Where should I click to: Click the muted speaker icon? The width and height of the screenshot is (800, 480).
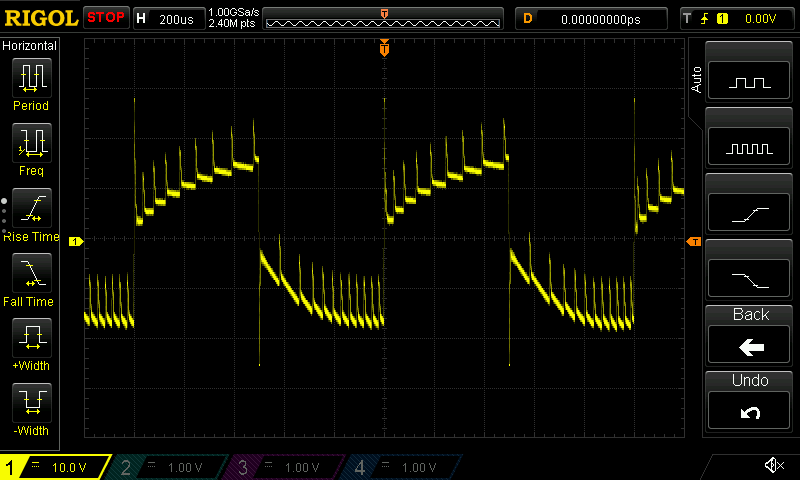774,465
